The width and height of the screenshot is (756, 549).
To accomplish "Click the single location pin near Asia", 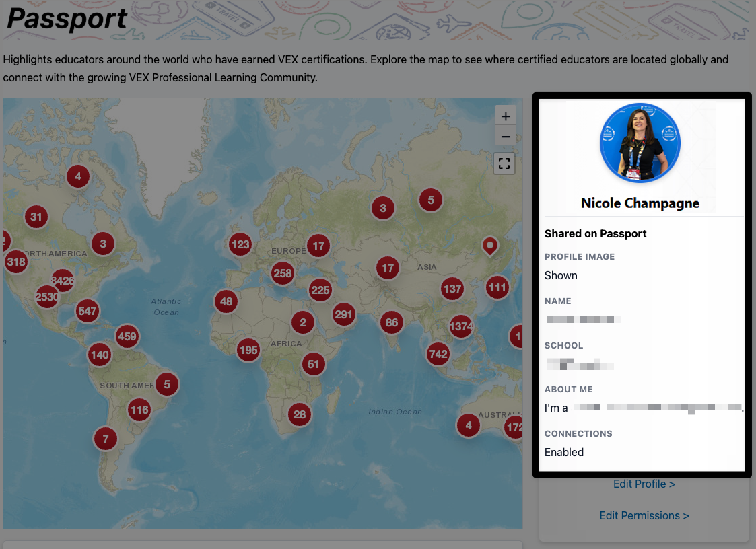I will click(x=490, y=246).
